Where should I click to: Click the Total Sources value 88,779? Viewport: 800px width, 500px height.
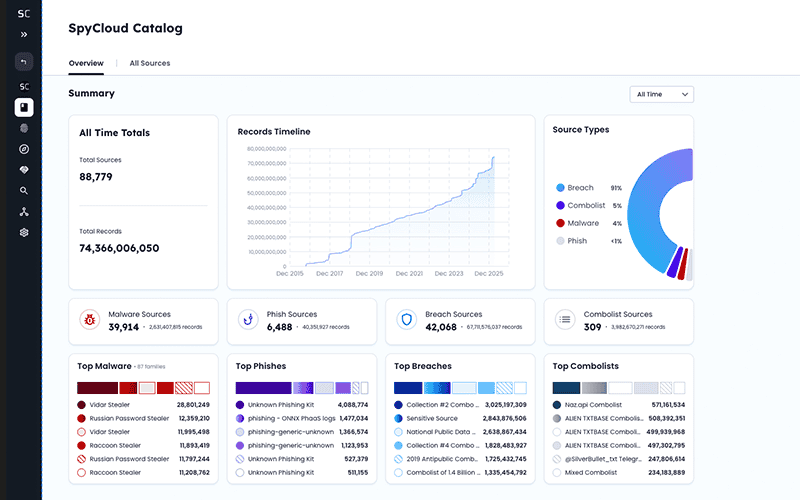95,177
